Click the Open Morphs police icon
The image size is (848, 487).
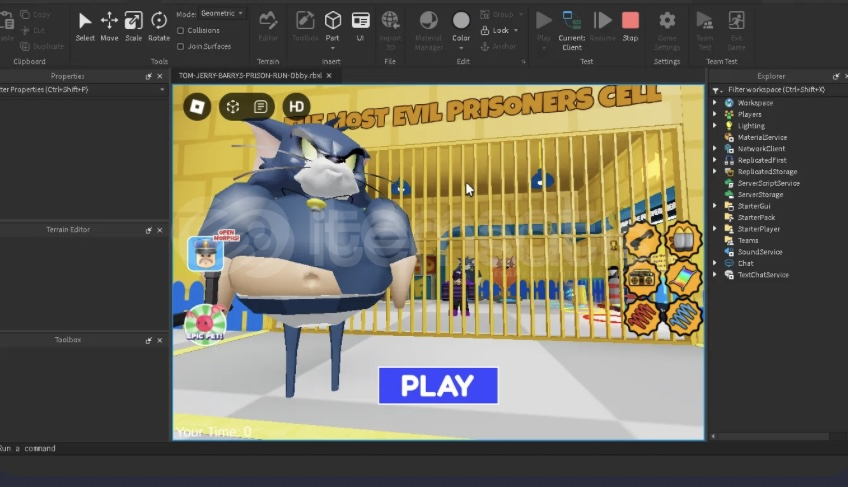pos(206,253)
